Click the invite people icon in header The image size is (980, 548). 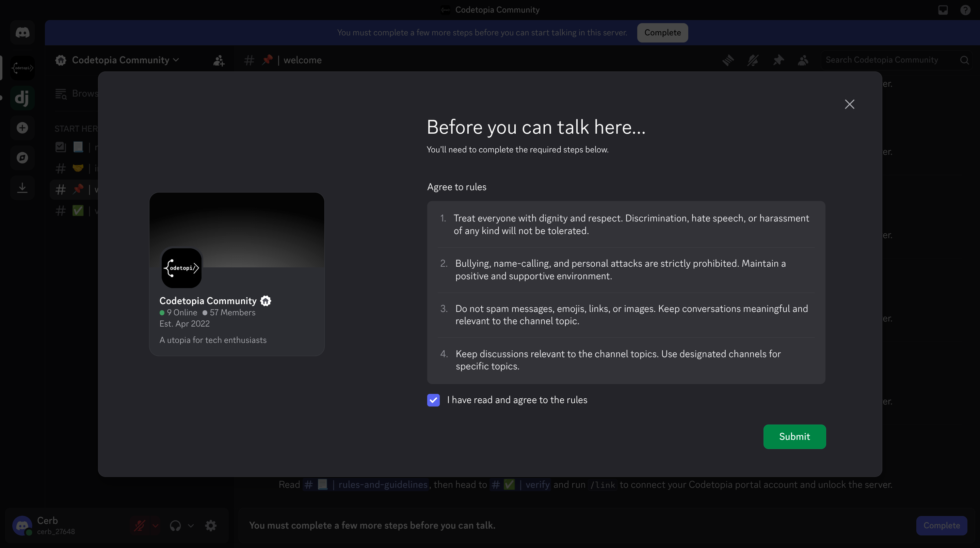pyautogui.click(x=219, y=60)
